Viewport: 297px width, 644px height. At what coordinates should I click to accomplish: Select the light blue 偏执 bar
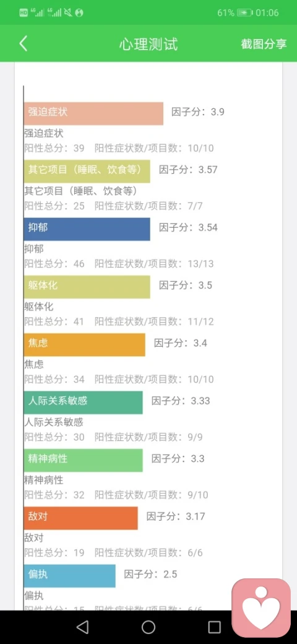[x=70, y=576]
